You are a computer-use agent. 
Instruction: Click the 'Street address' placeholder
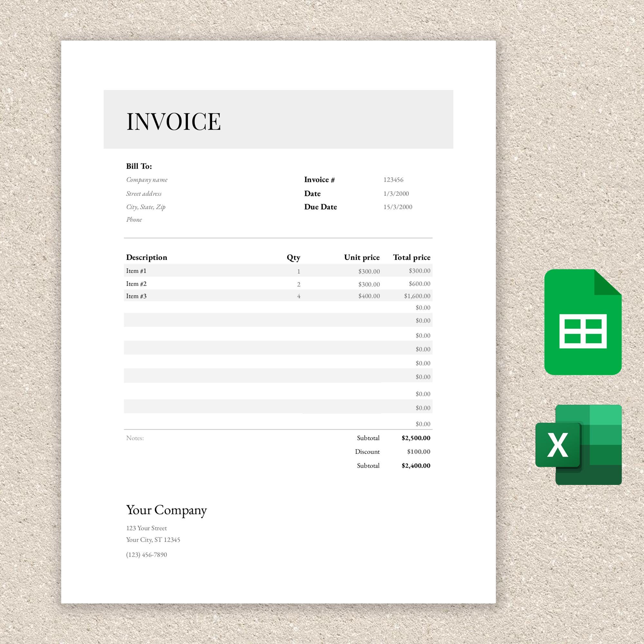pos(144,193)
